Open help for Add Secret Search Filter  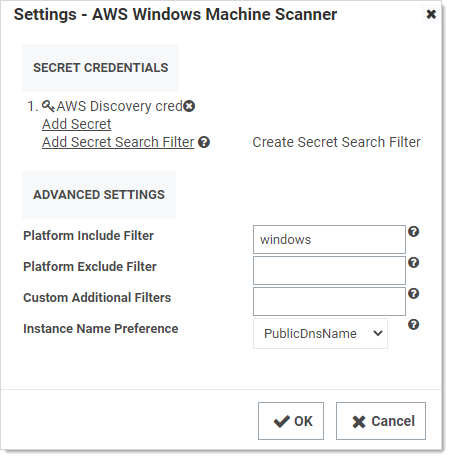point(204,142)
